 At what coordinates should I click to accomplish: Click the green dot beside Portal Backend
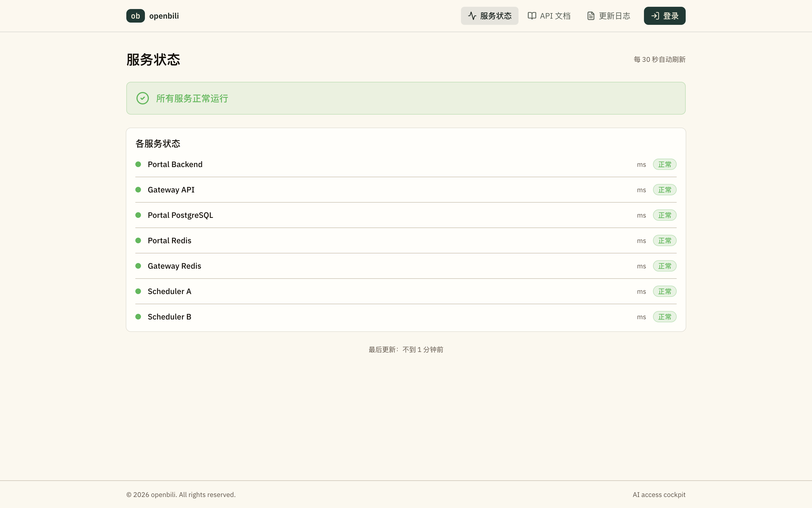point(138,164)
